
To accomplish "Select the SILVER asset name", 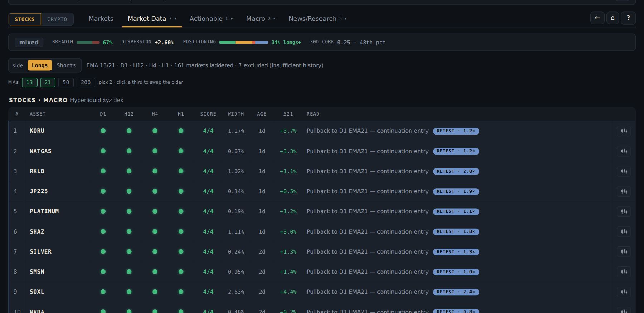I will click(x=40, y=252).
